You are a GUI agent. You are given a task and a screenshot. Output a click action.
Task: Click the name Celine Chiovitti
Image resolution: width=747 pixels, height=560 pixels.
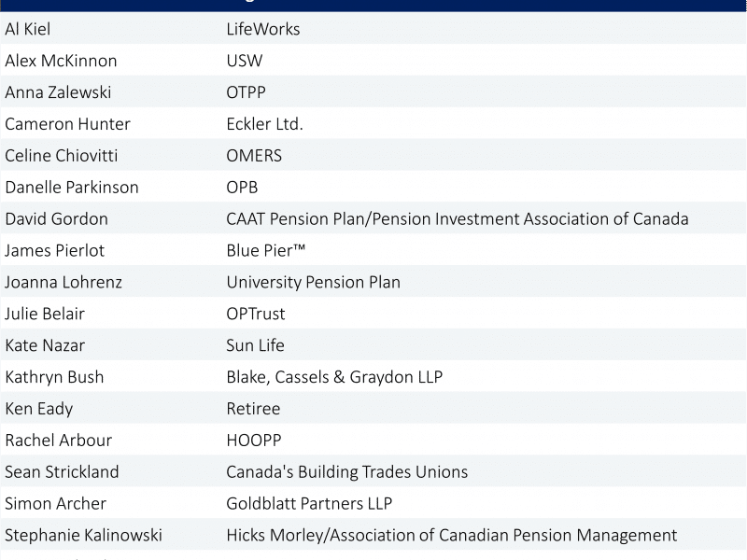coord(62,155)
